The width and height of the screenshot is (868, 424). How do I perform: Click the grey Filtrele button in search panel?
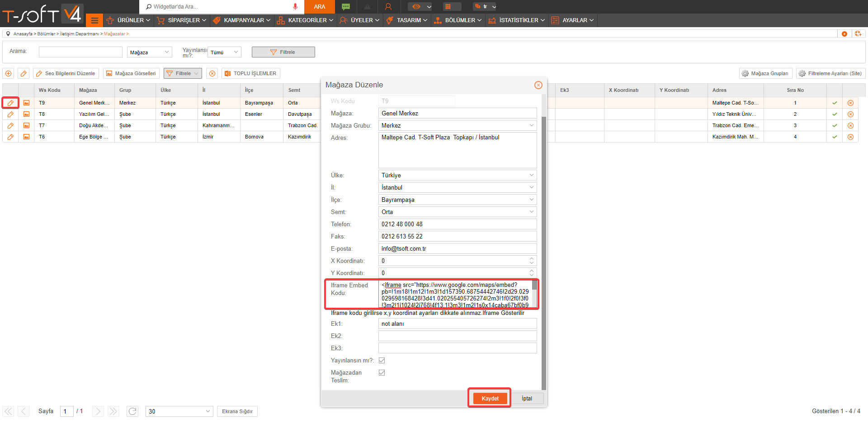(x=283, y=52)
